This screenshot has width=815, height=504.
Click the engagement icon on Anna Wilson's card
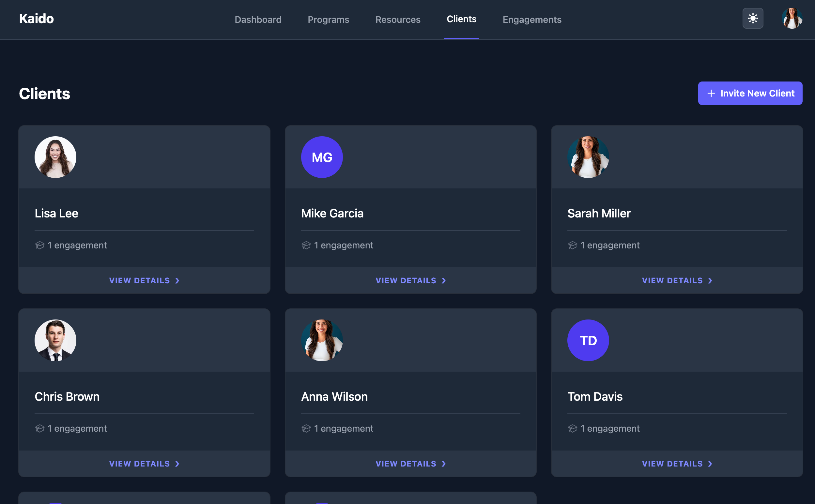click(x=306, y=428)
